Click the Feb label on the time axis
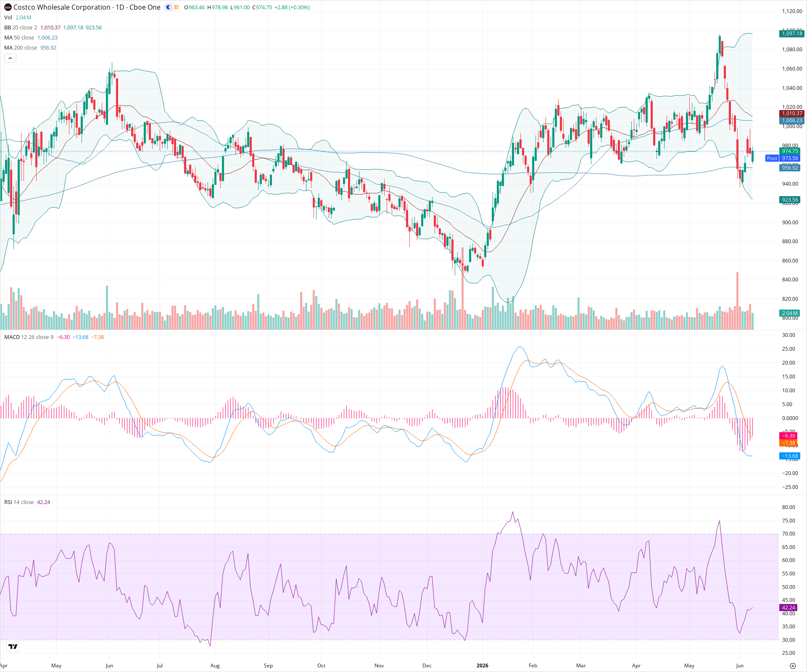Image resolution: width=807 pixels, height=672 pixels. click(x=533, y=666)
